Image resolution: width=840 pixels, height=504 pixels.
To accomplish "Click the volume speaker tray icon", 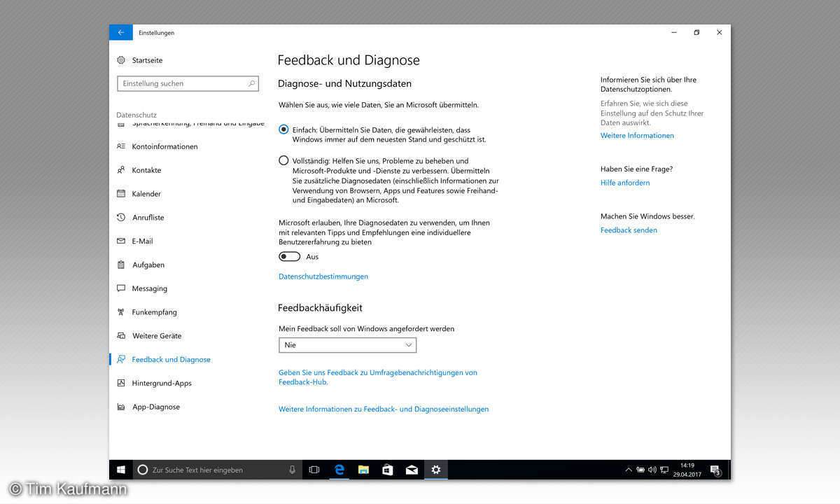I will tap(652, 470).
